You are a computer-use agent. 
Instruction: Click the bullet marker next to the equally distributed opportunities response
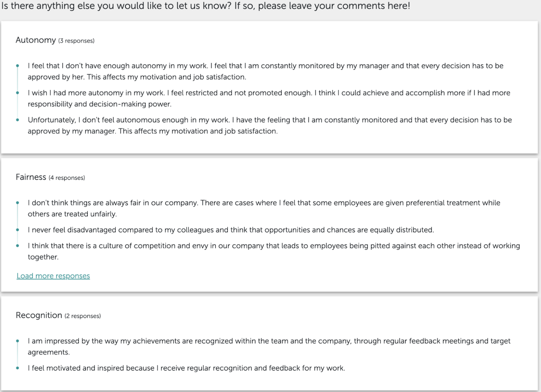(x=17, y=230)
